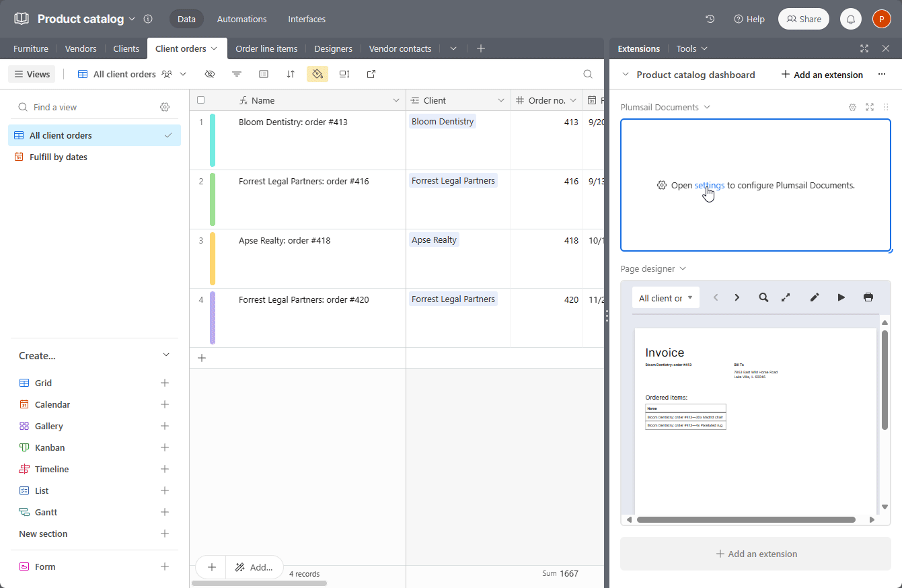Go to next record in Page designer
Viewport: 902px width, 588px height.
pos(737,297)
